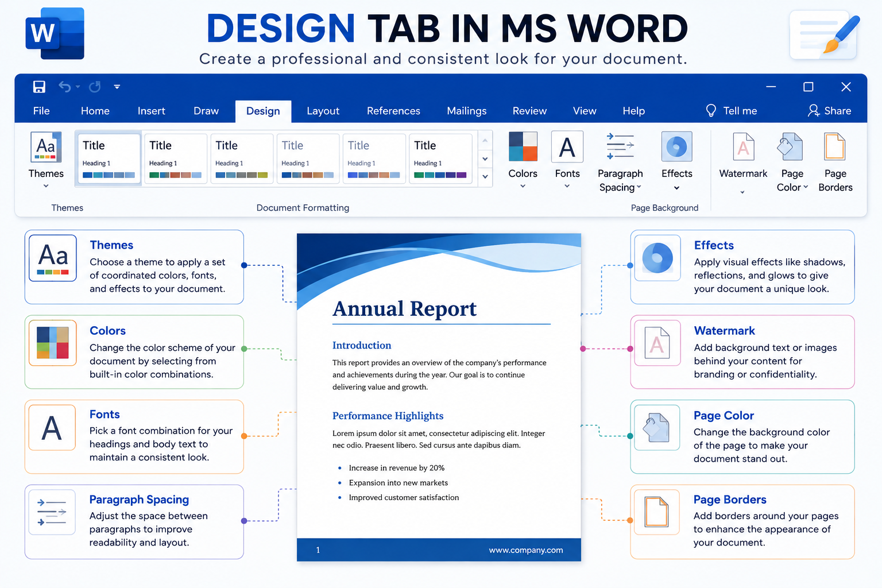Viewport: 882px width, 588px height.
Task: Click the Effects icon in description card
Action: (x=657, y=258)
